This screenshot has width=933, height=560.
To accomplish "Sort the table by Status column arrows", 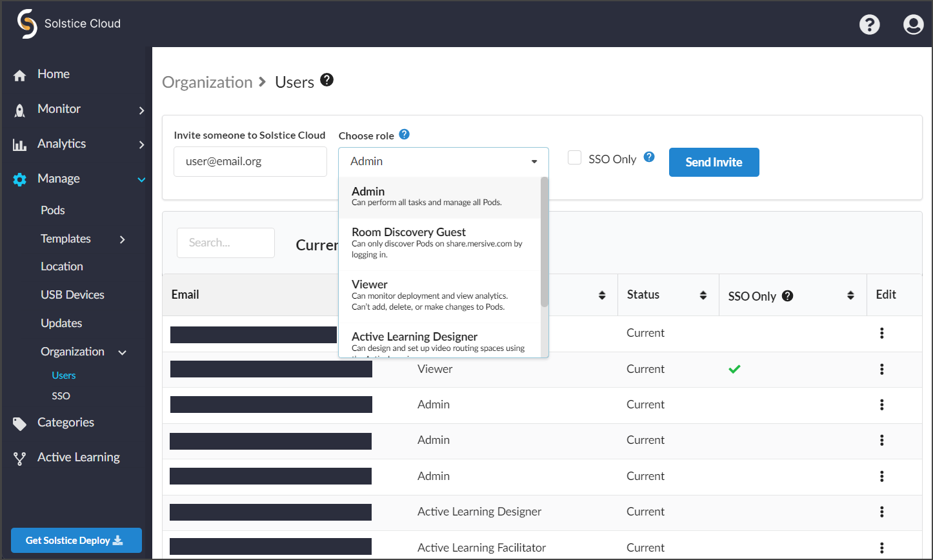I will click(x=703, y=295).
